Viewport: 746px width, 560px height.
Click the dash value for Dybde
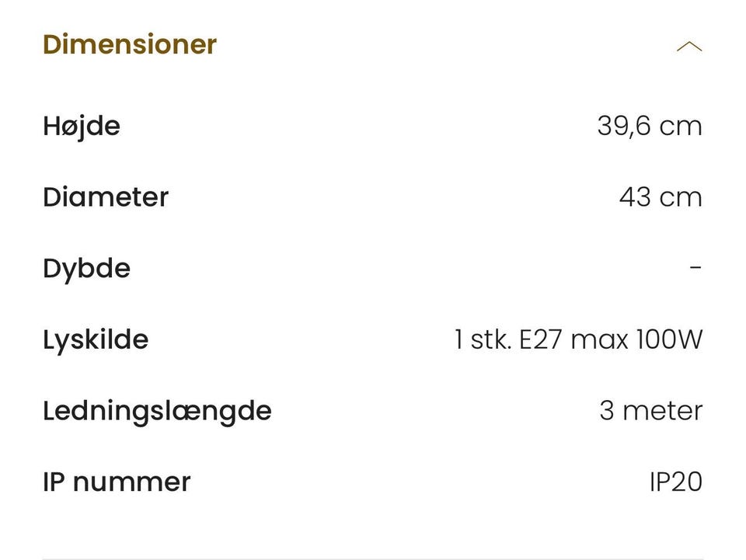click(x=695, y=268)
